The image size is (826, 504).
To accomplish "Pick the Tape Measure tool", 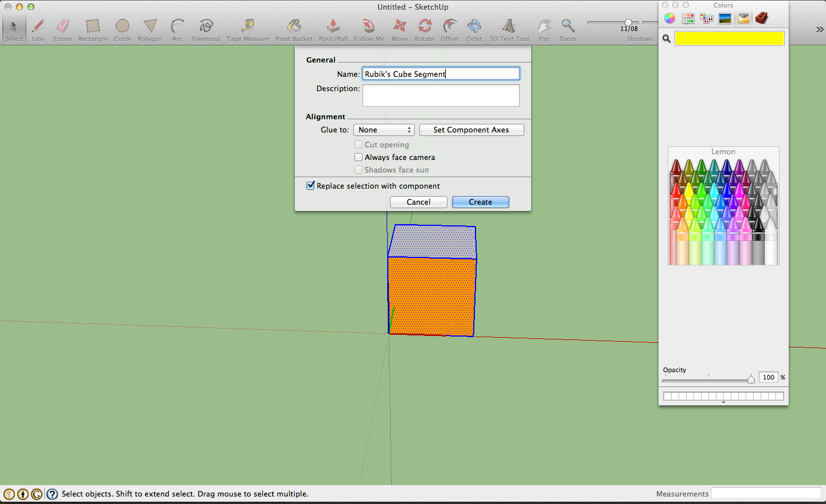I will click(247, 26).
